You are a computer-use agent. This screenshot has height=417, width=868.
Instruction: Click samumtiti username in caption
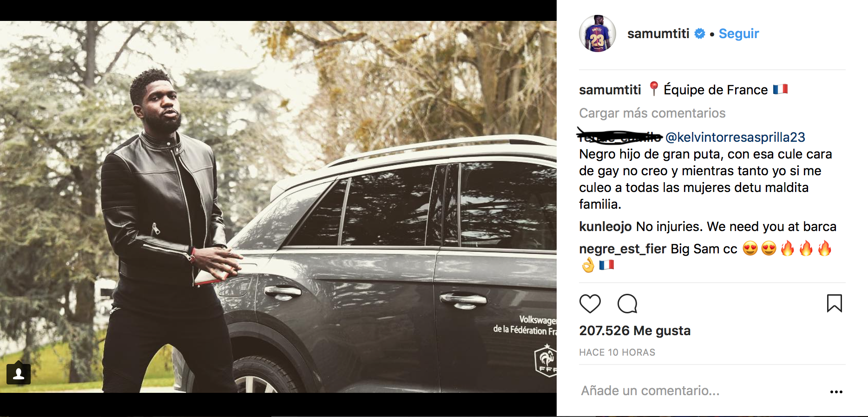point(610,90)
